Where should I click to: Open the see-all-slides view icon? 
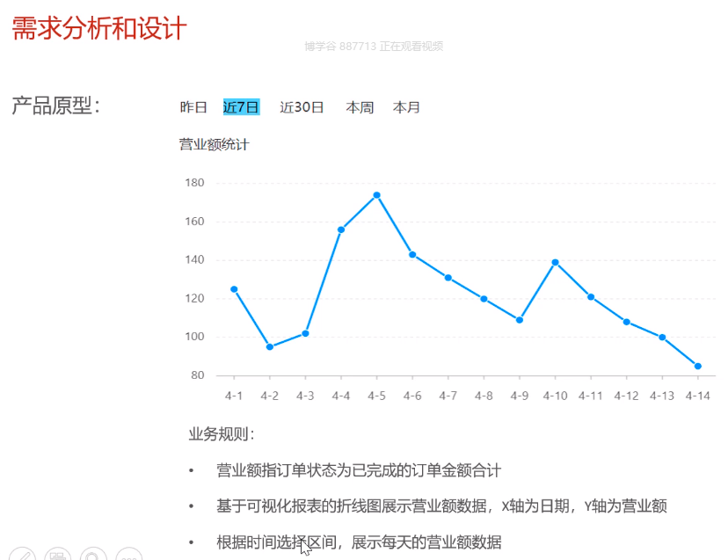[x=57, y=554]
